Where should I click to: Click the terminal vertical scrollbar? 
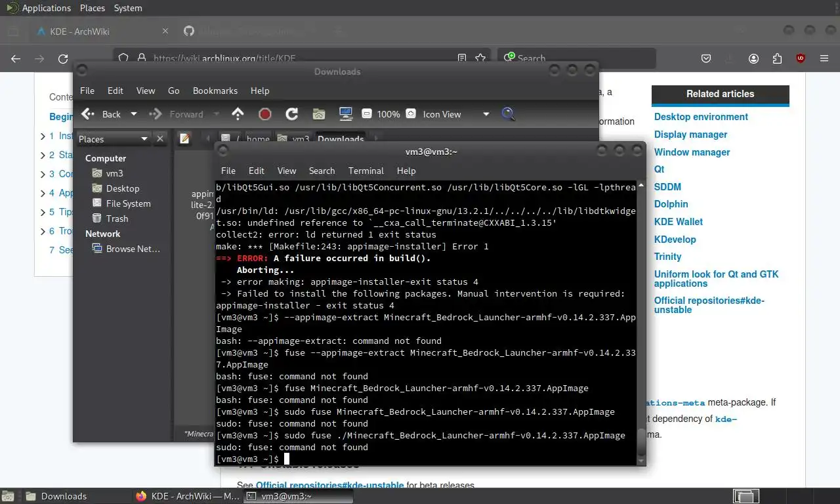click(x=640, y=323)
